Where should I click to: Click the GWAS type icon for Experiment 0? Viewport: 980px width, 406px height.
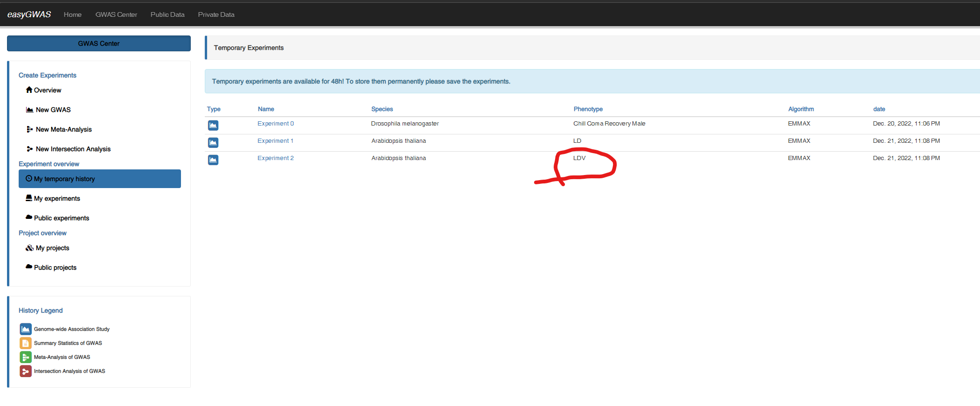coord(213,125)
